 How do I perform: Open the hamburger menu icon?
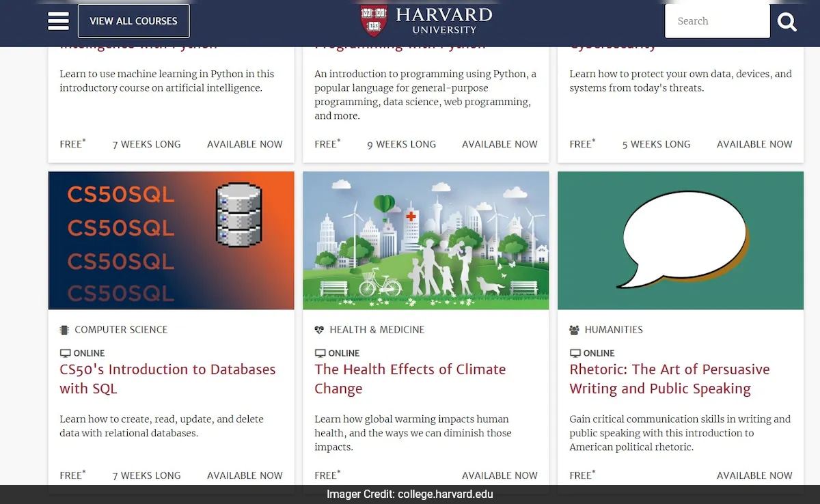tap(58, 21)
